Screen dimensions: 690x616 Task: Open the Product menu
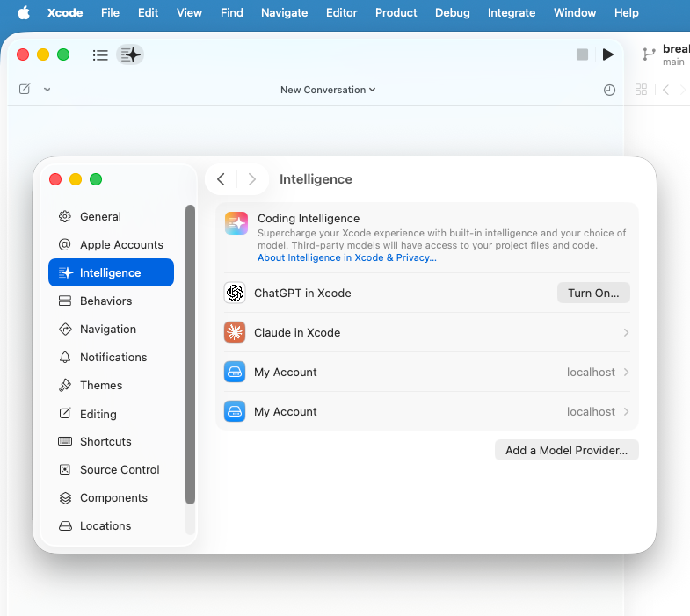pos(396,13)
